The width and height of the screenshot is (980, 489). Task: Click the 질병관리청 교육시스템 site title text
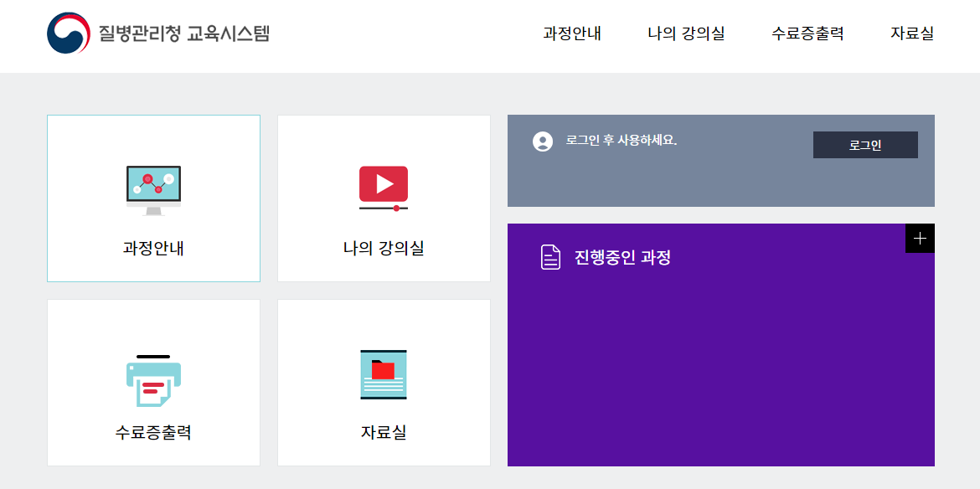point(186,33)
